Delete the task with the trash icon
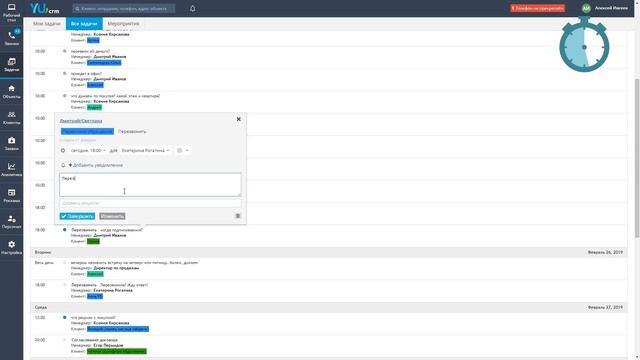Screen dimensions: 640x360 coord(238,216)
